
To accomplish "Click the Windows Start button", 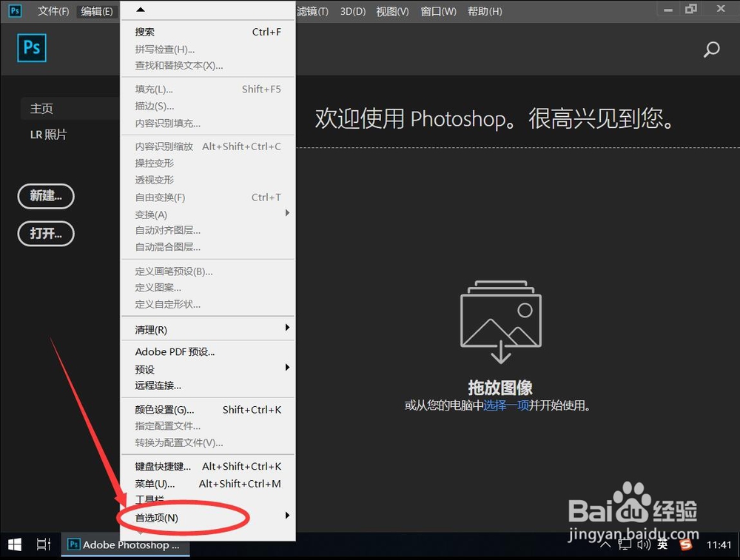I will [15, 544].
